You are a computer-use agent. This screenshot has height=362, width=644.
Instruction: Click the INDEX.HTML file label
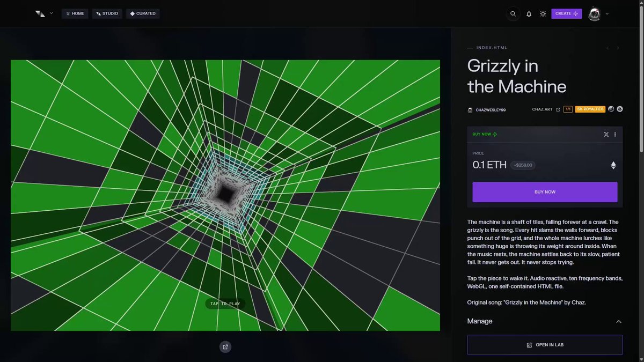(x=492, y=48)
